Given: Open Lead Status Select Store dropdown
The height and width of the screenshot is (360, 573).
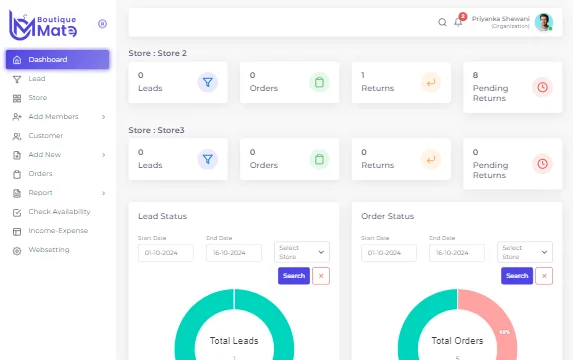Looking at the screenshot, I should [302, 252].
